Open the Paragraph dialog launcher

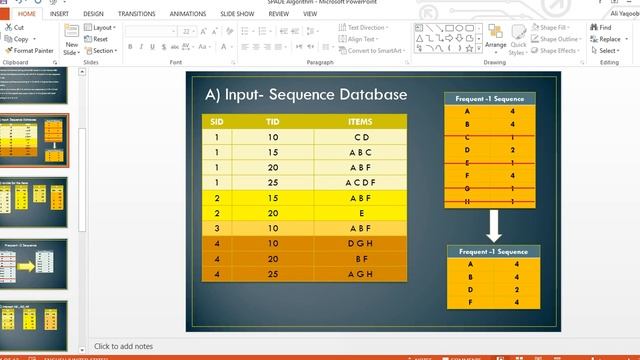(x=407, y=62)
